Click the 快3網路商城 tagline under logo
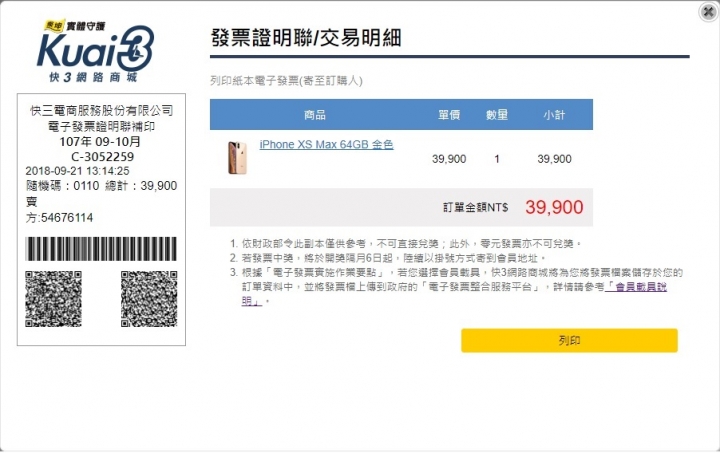Viewport: 720px width, 453px height. (x=93, y=77)
